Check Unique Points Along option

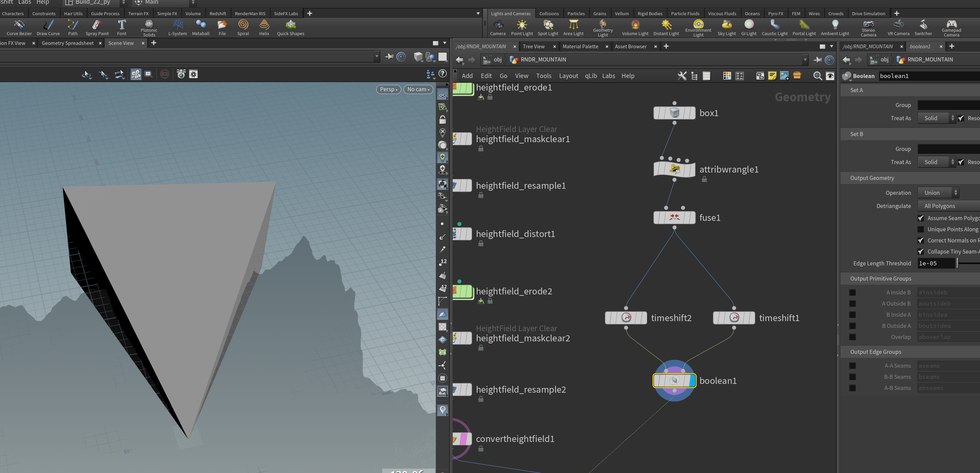(921, 229)
